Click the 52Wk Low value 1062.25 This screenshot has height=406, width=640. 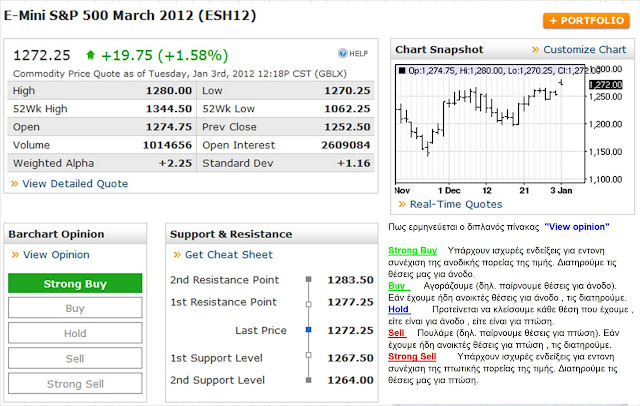347,109
